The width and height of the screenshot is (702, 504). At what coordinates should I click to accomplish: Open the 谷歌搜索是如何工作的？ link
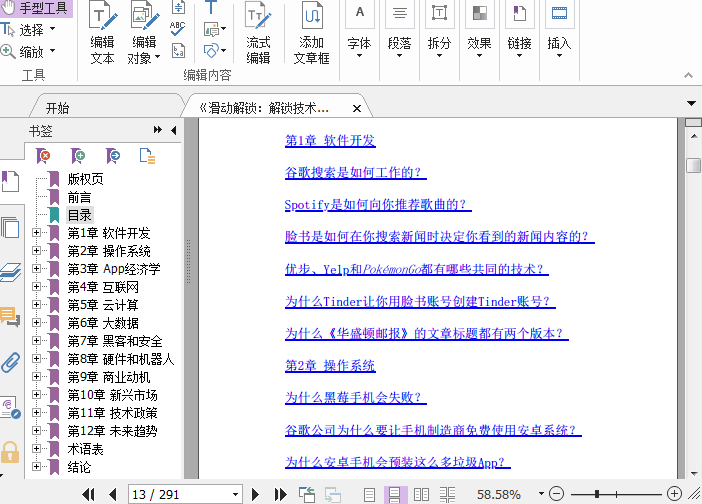(x=355, y=172)
